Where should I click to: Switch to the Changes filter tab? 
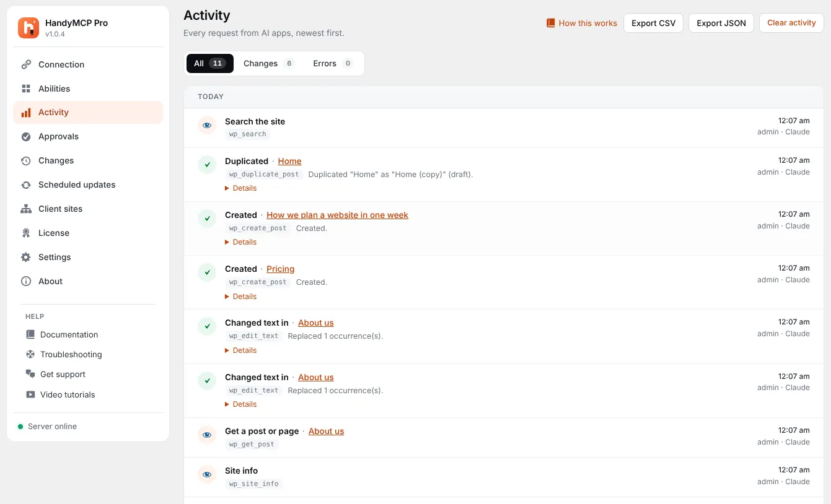(268, 64)
